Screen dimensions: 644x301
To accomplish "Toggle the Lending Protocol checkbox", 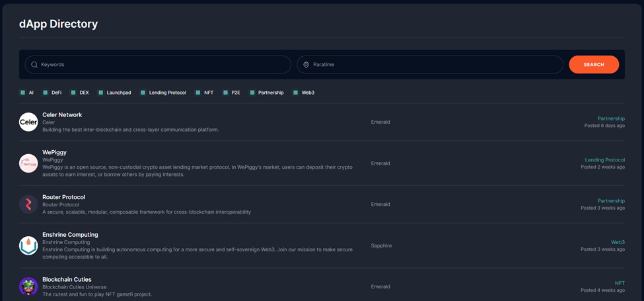I will [x=143, y=93].
